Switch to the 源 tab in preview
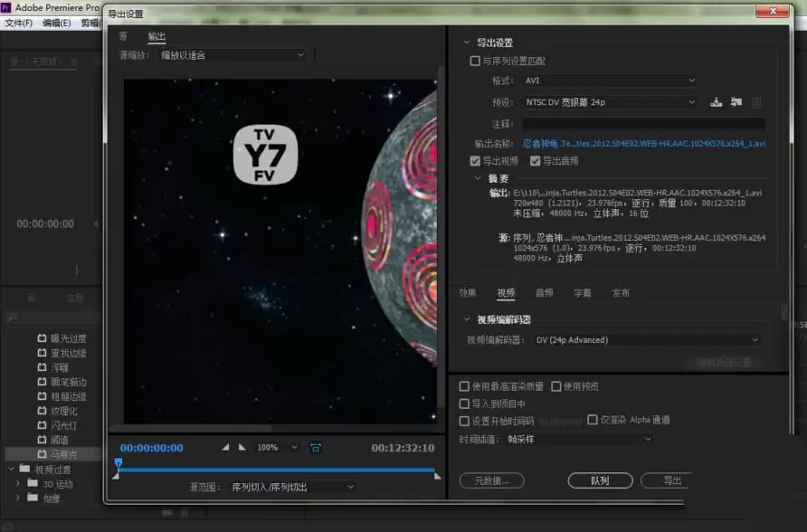 point(122,36)
